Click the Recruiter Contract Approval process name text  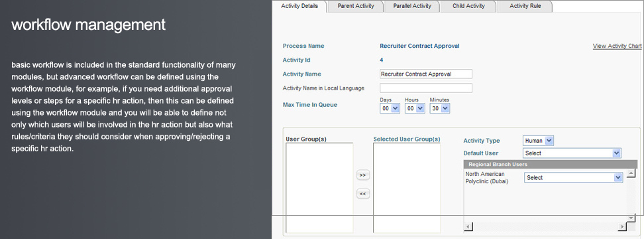pos(419,46)
